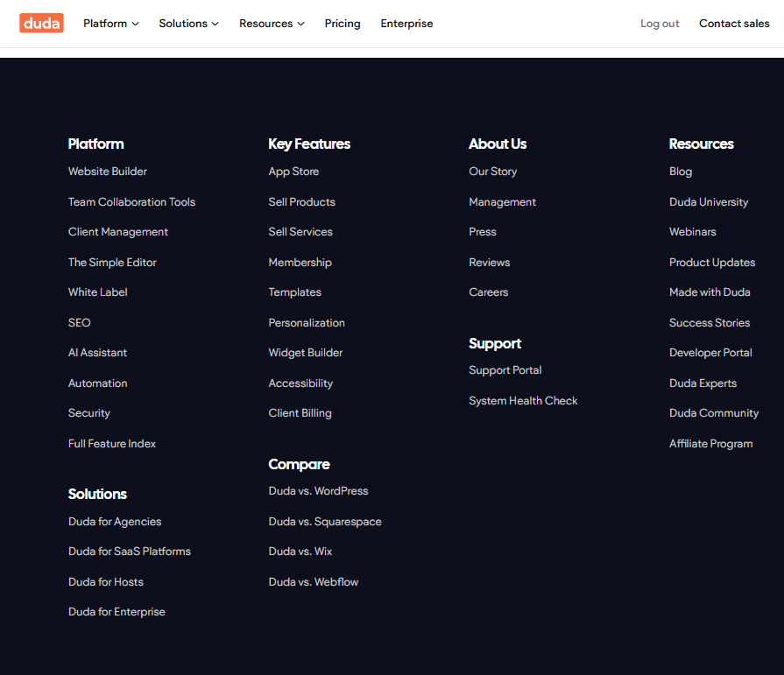The height and width of the screenshot is (675, 784).
Task: Open Personalization page
Action: [x=307, y=323]
